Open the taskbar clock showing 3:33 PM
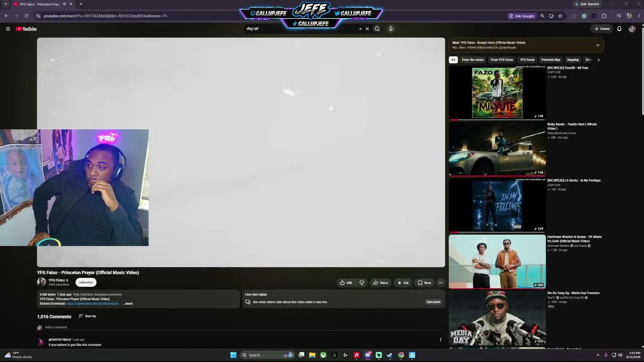Image resolution: width=644 pixels, height=362 pixels. (x=633, y=355)
